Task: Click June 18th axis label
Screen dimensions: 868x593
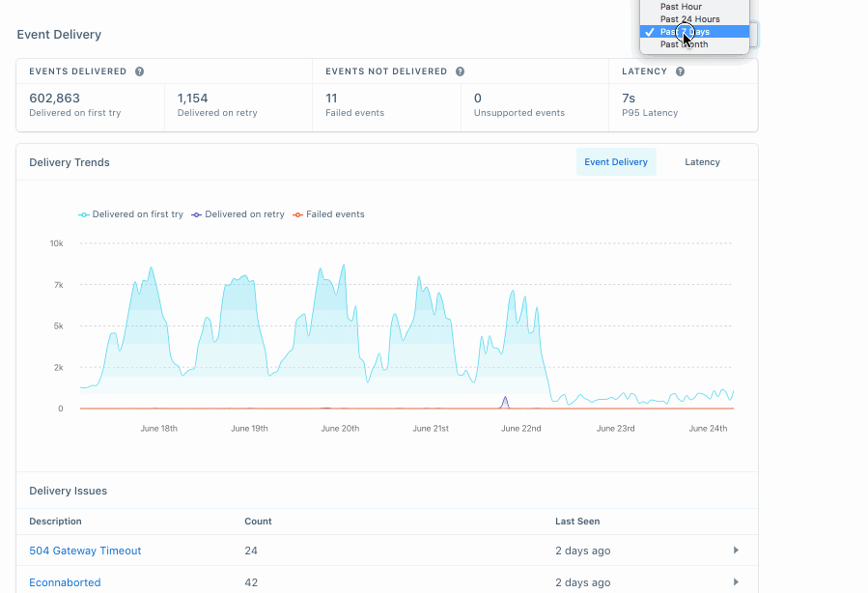Action: [159, 428]
